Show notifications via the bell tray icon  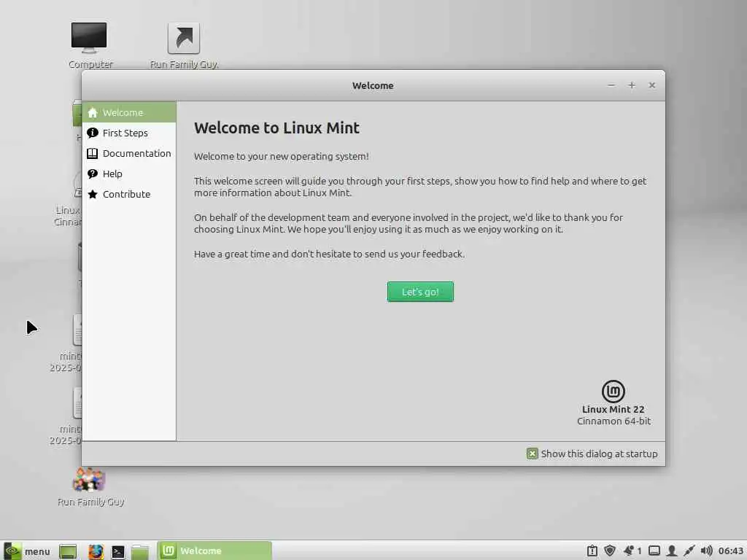click(x=628, y=551)
